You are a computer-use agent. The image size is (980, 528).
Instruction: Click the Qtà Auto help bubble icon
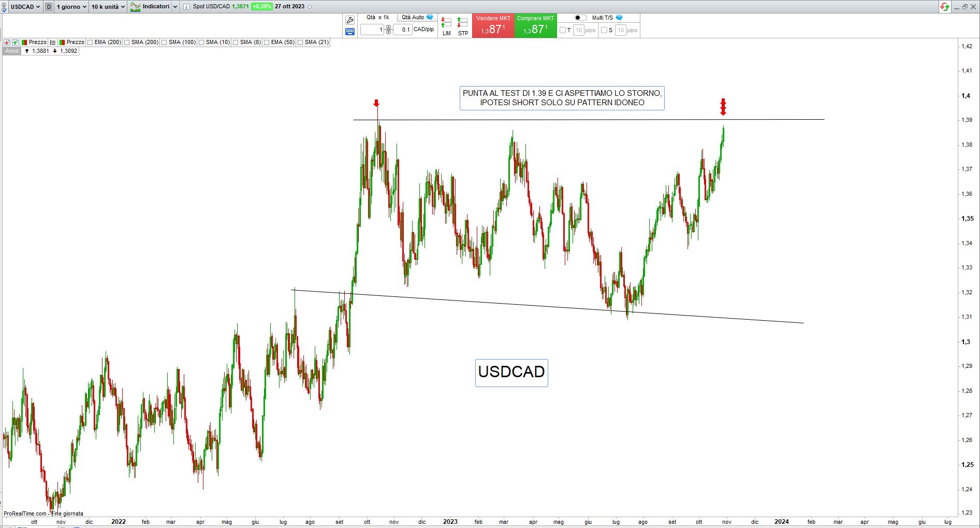point(430,18)
